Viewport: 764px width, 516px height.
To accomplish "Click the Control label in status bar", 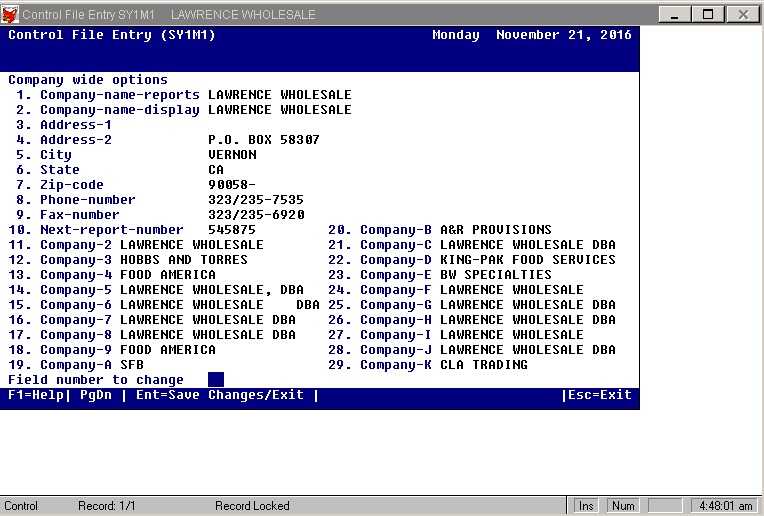I will click(x=21, y=506).
